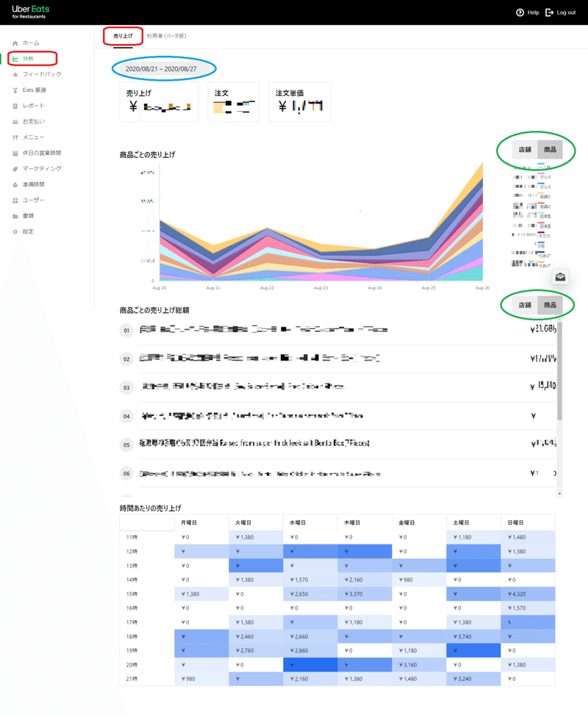The width and height of the screenshot is (588, 717).
Task: Select フィードバック from the sidebar
Action: click(x=37, y=73)
